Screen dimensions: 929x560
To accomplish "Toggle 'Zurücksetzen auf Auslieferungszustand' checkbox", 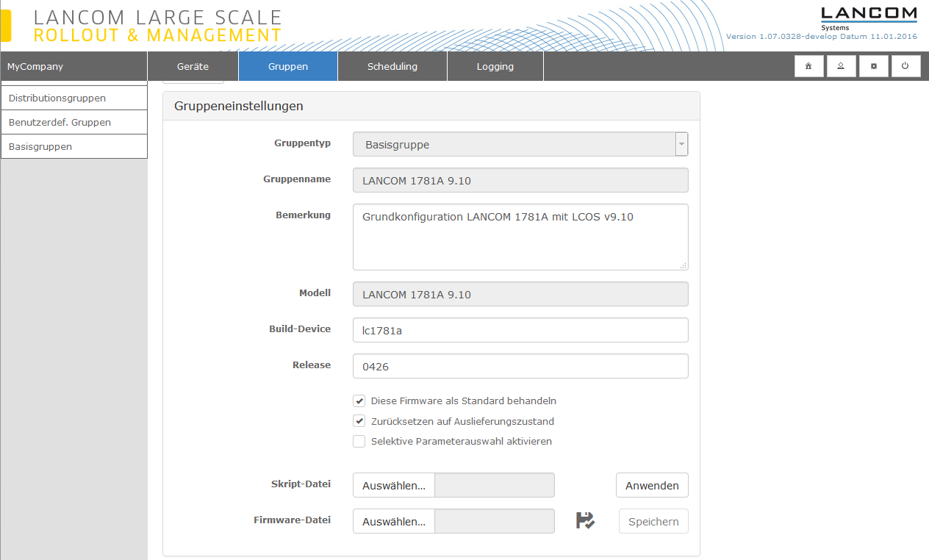I will pos(359,422).
